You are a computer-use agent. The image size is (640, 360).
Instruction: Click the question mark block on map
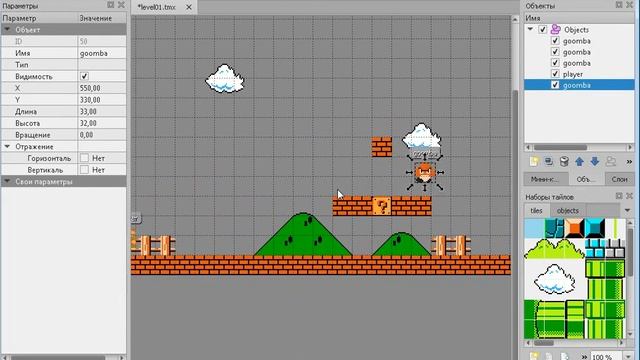point(382,206)
